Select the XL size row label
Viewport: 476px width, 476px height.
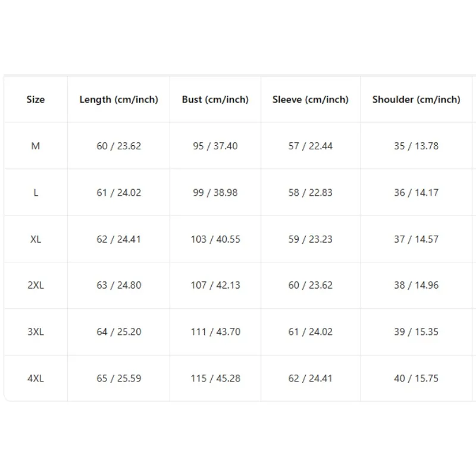click(36, 239)
